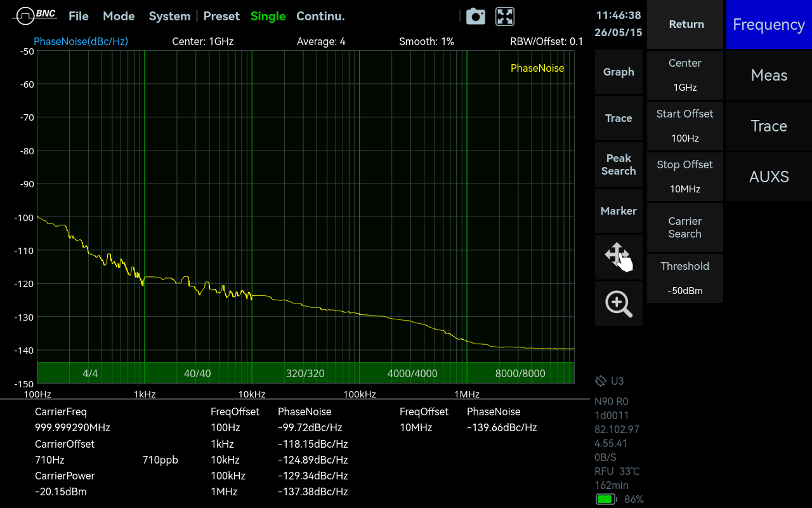Click the 8000/8000 average progress segment
Screen dimensions: 812x508
520,373
